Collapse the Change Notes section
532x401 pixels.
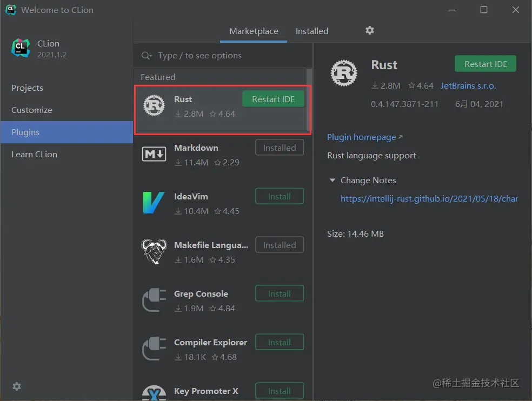332,180
